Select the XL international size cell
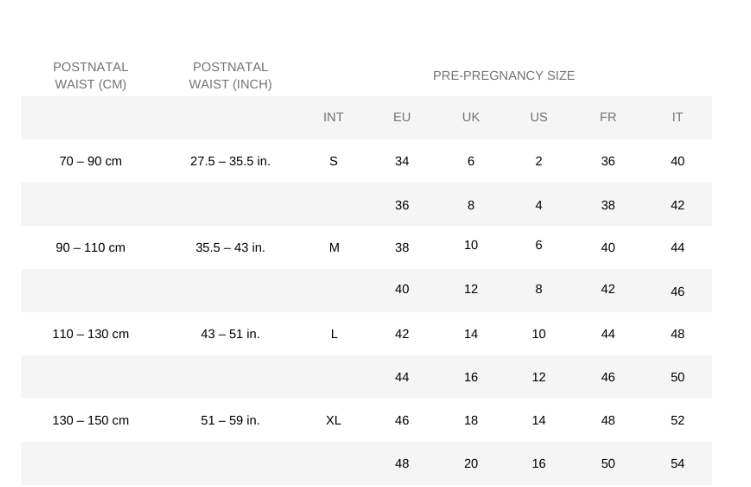 (333, 421)
